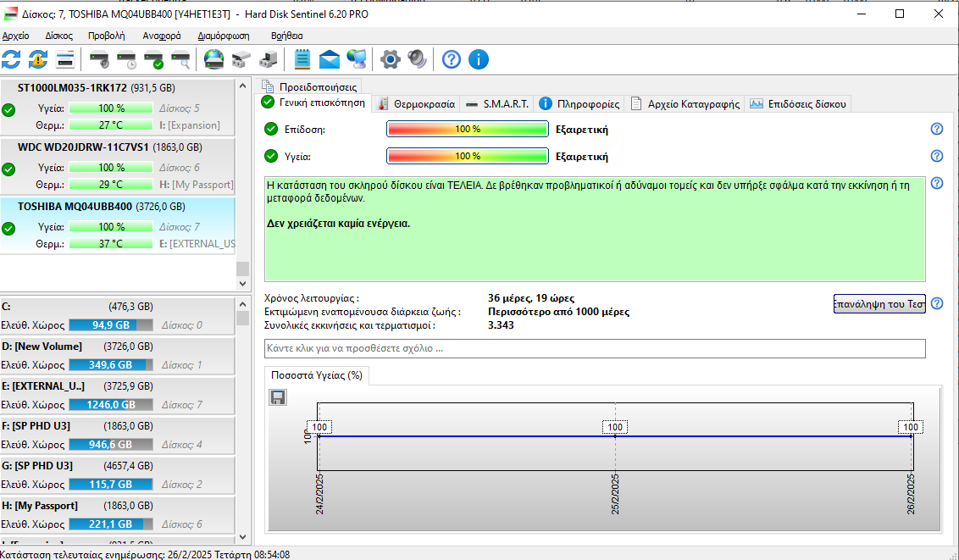Click the help icon beside Επίδοση row
The width and height of the screenshot is (959, 560).
936,129
